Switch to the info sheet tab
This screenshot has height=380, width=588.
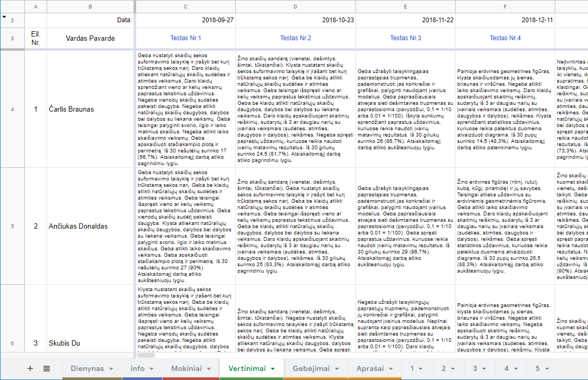pos(142,368)
